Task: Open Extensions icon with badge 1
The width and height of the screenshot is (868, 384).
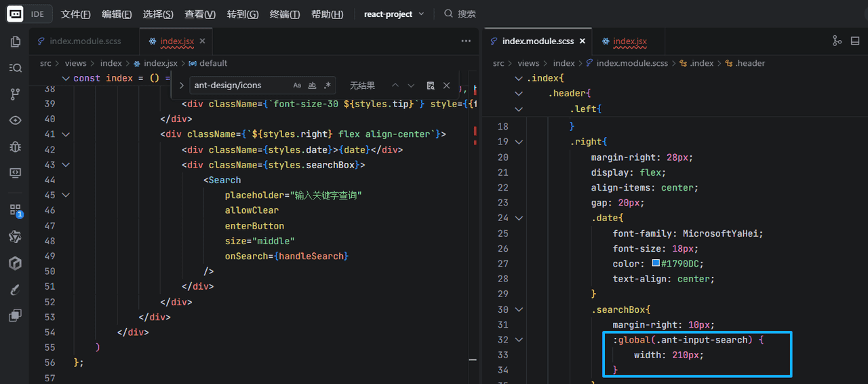Action: pyautogui.click(x=15, y=210)
